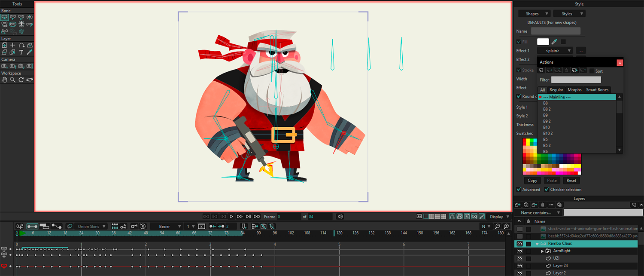Toggle the Sort checkbox in Actions
Image resolution: width=644 pixels, height=276 pixels.
592,71
